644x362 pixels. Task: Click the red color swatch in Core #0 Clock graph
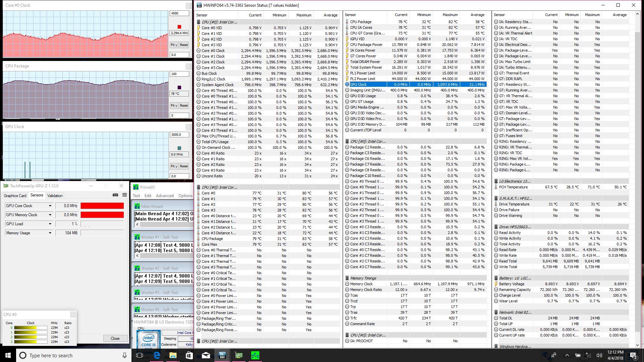click(x=179, y=27)
